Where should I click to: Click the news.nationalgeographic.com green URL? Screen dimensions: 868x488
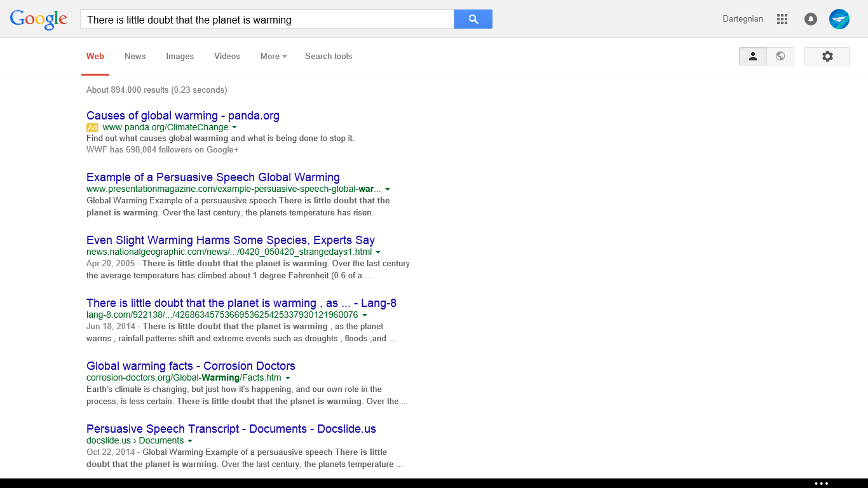click(229, 252)
